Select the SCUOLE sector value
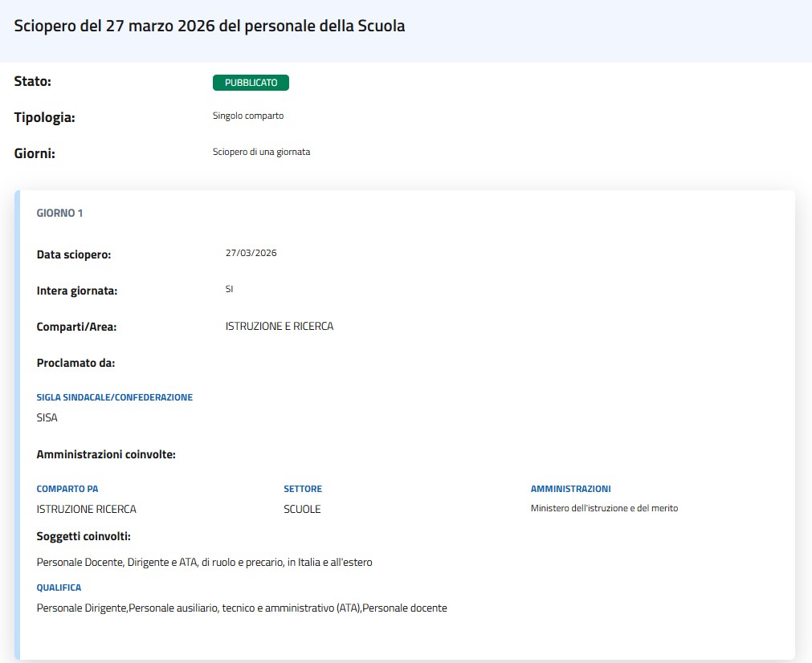The height and width of the screenshot is (663, 812). (x=302, y=509)
